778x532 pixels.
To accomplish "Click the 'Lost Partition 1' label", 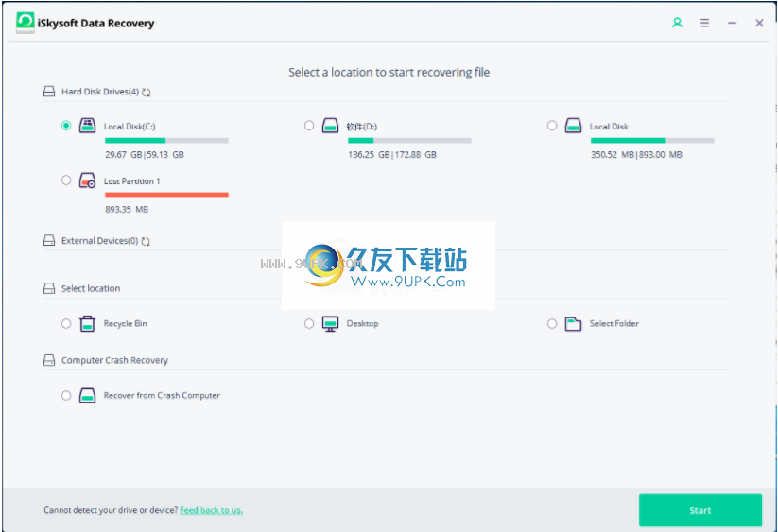I will click(x=132, y=181).
